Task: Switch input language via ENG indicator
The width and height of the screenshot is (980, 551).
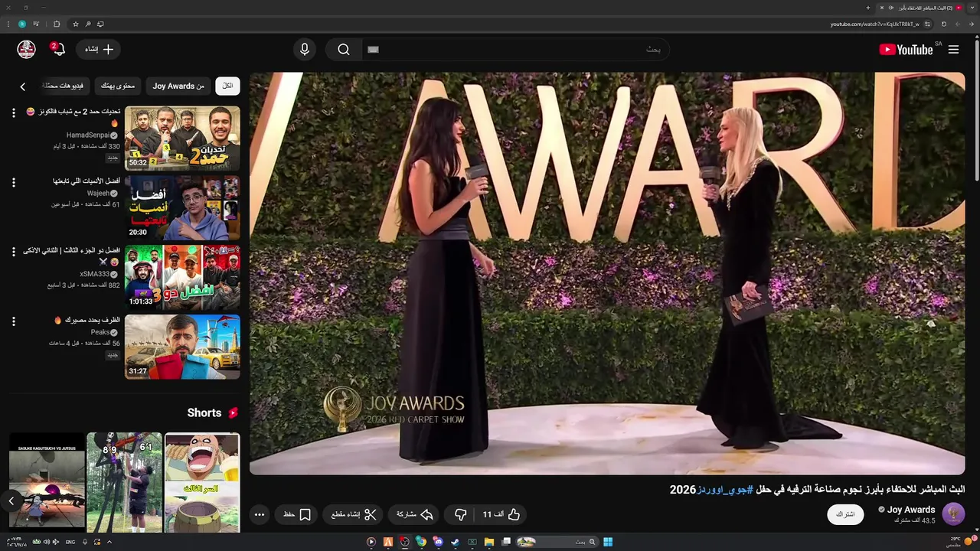Action: tap(70, 542)
